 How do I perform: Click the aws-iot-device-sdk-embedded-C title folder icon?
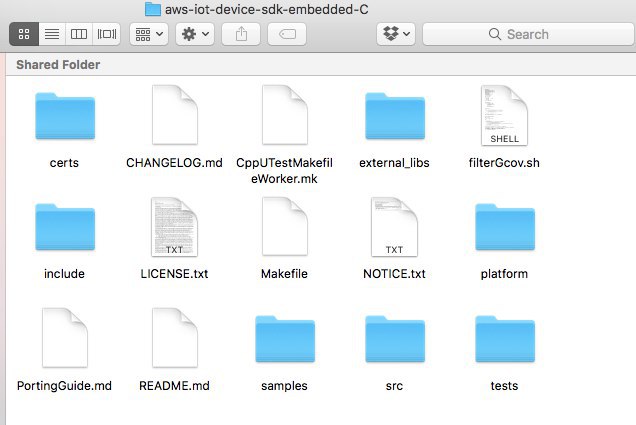tap(153, 9)
